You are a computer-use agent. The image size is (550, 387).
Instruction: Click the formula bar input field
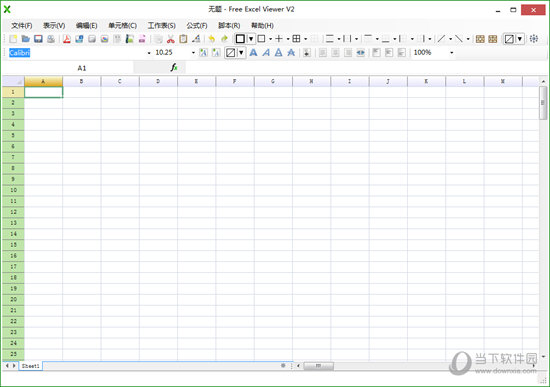[x=365, y=68]
